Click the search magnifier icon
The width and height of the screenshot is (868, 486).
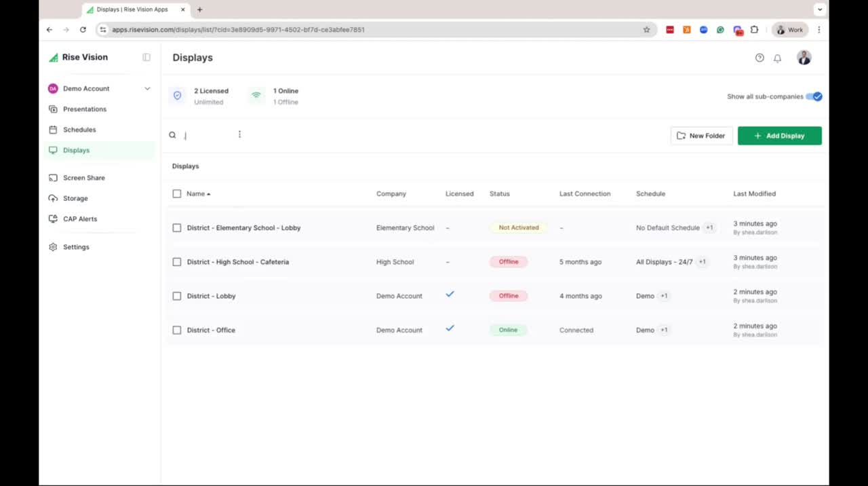coord(172,135)
